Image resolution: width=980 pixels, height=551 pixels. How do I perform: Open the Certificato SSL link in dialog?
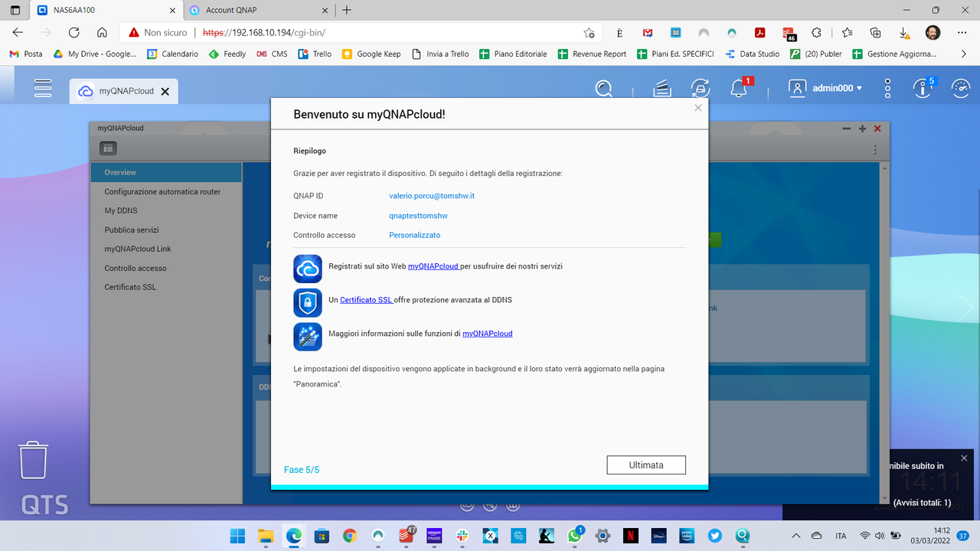367,300
